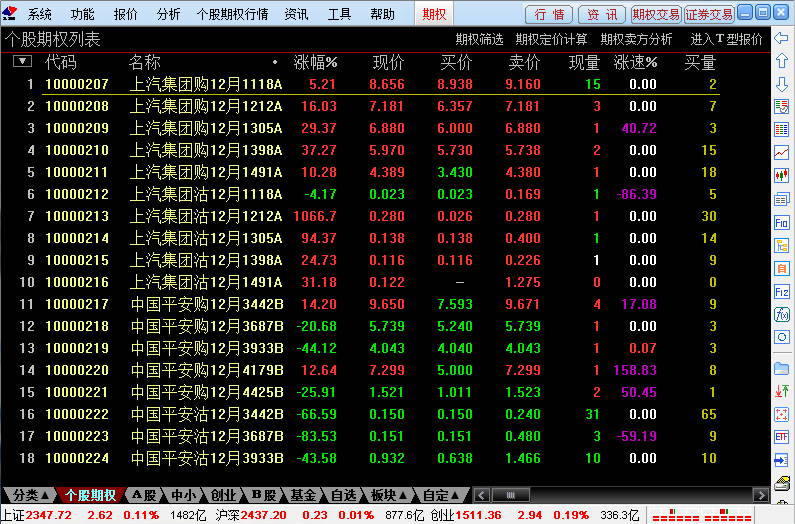Click the F10 company info icon
Screen dimensions: 795x524
(x=782, y=222)
